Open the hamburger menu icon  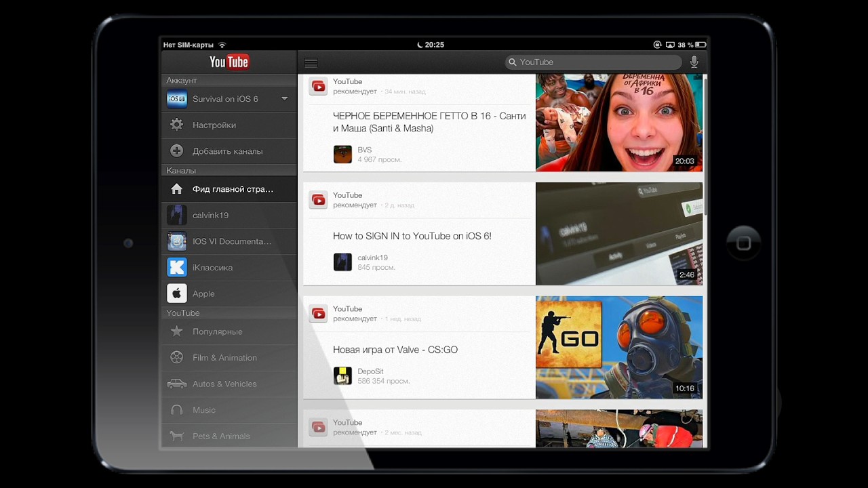click(x=311, y=63)
